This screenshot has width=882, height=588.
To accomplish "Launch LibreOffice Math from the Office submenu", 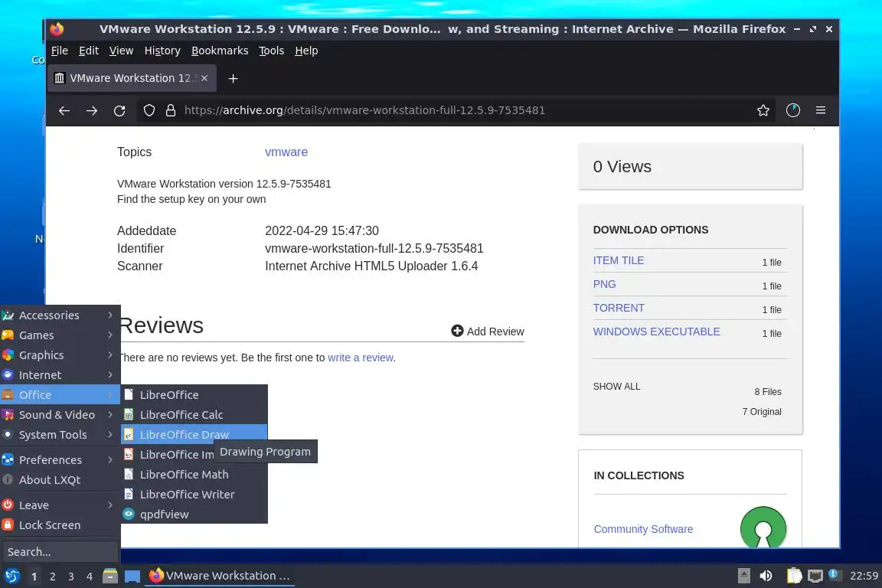I will (194, 475).
